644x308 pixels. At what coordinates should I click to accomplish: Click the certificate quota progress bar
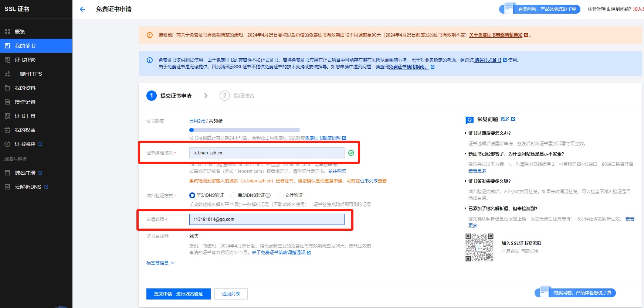point(244,130)
